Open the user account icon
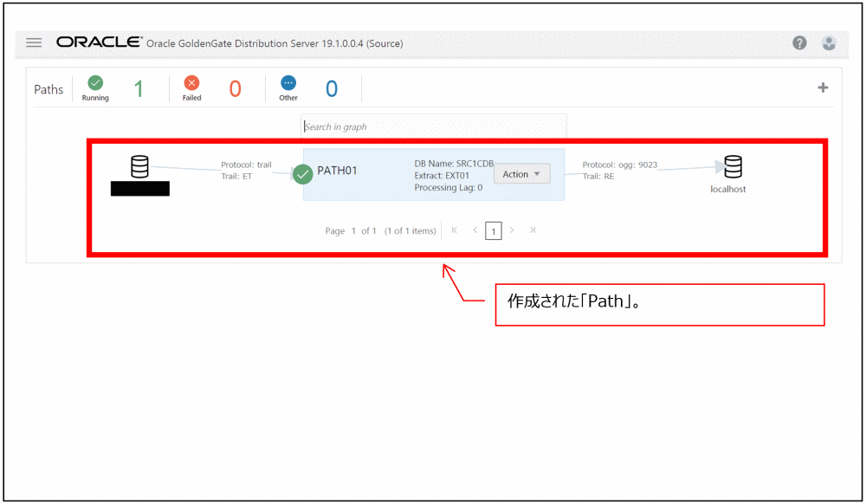This screenshot has width=866, height=504. [x=829, y=42]
